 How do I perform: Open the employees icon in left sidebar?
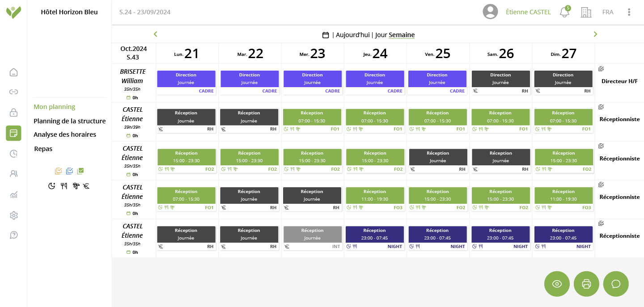tap(13, 174)
